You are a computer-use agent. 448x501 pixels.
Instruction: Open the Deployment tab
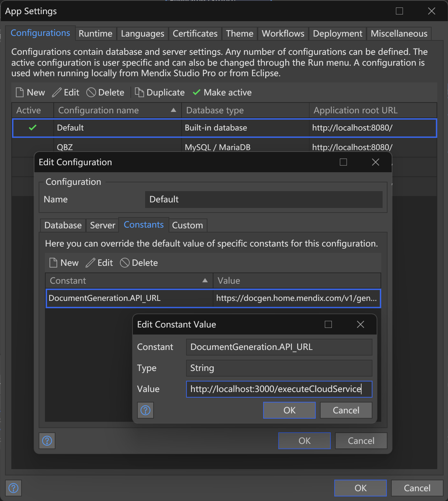point(338,33)
